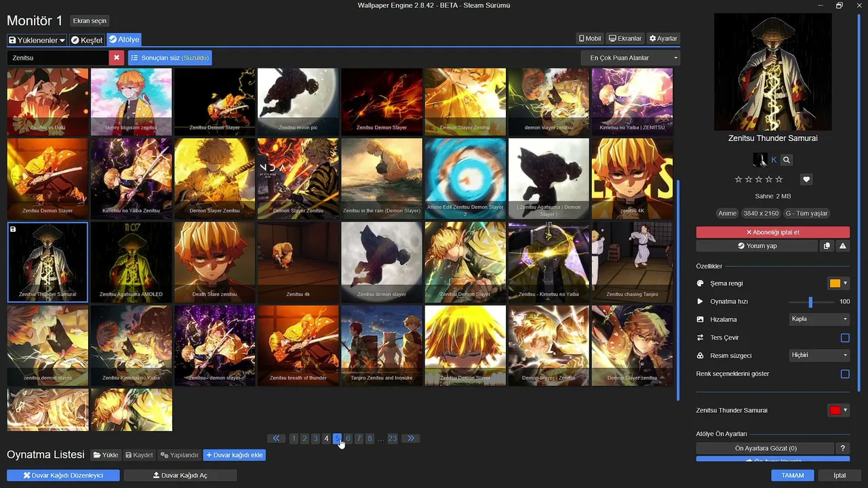Rate the wallpaper with the first star
The width and height of the screenshot is (868, 488).
(739, 180)
